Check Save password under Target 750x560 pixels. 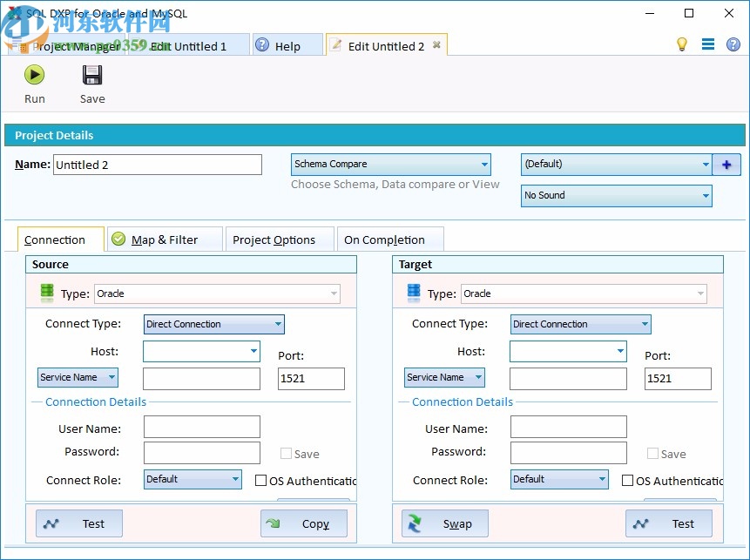pos(652,454)
